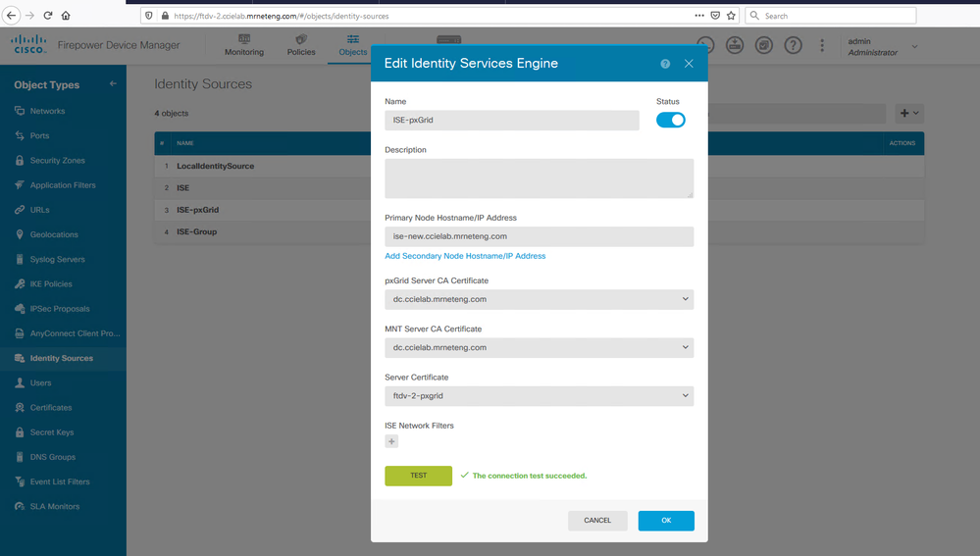Click the Name field containing ISE-pxGrid
The width and height of the screenshot is (980, 556).
(x=511, y=120)
